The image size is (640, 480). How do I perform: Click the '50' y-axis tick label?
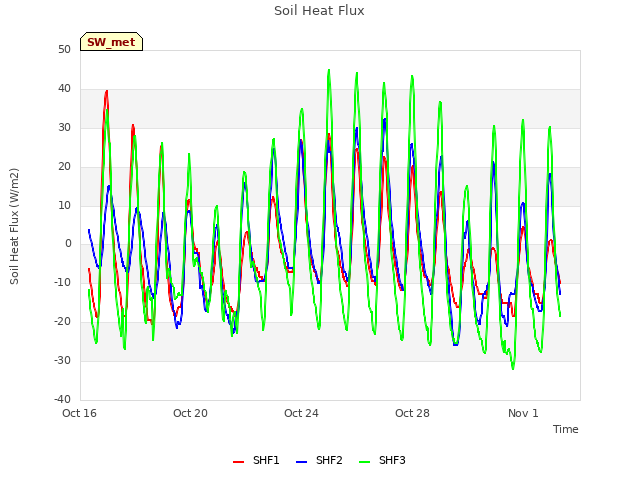[x=64, y=50]
